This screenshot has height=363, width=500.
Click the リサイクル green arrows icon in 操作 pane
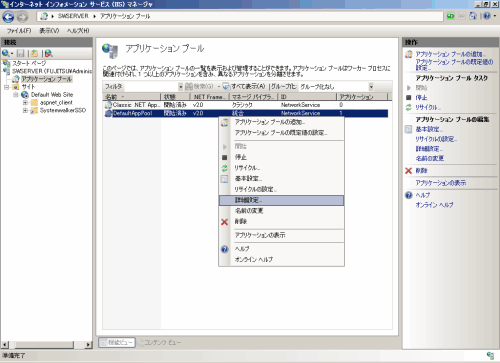pyautogui.click(x=409, y=107)
